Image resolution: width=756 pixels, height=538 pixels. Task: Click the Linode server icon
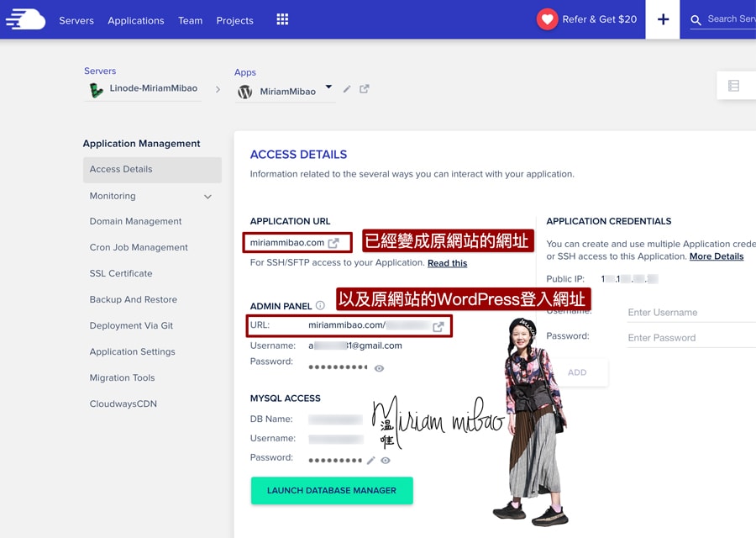96,90
